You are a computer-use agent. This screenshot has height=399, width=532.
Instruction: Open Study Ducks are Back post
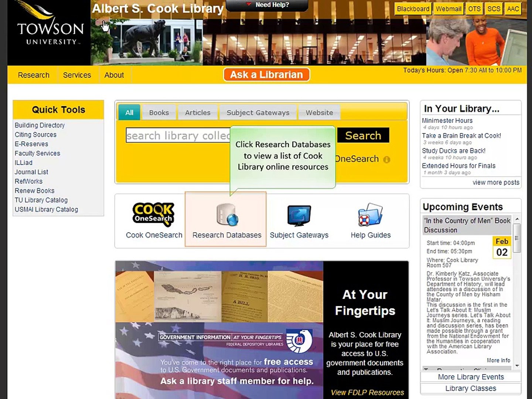454,151
